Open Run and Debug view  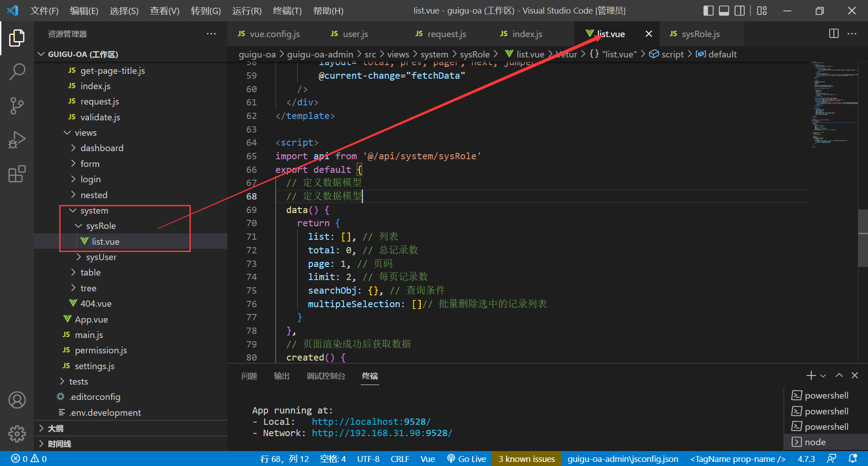click(17, 140)
